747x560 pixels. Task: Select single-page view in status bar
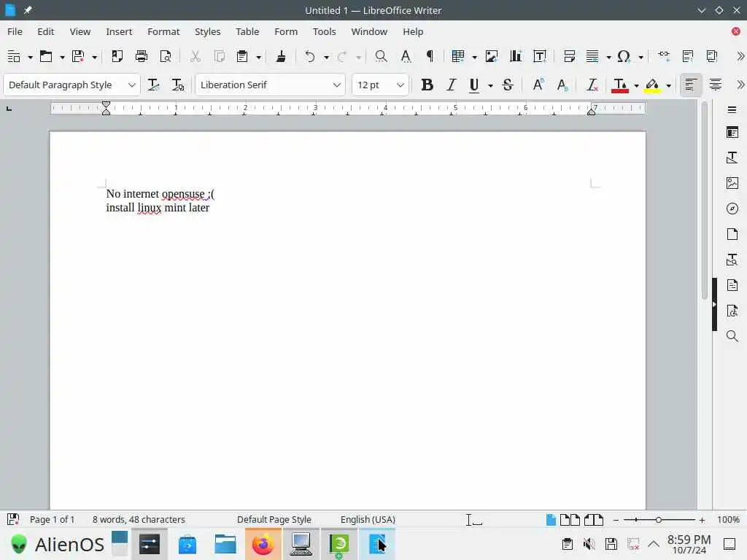(x=551, y=519)
